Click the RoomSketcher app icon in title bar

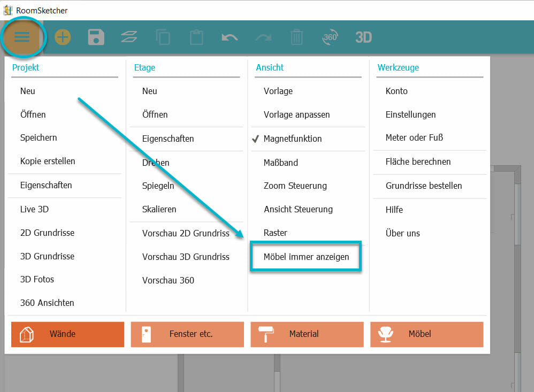coord(8,11)
